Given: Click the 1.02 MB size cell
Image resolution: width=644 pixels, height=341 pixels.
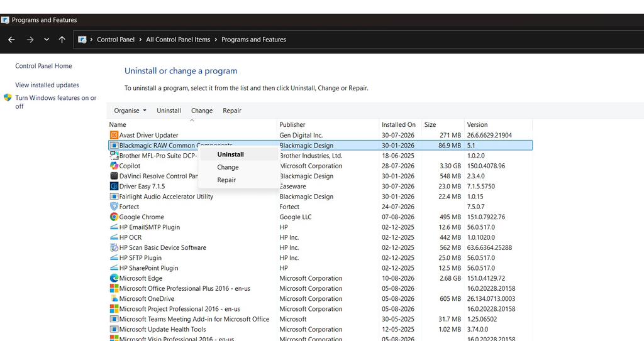Looking at the screenshot, I should click(450, 330).
